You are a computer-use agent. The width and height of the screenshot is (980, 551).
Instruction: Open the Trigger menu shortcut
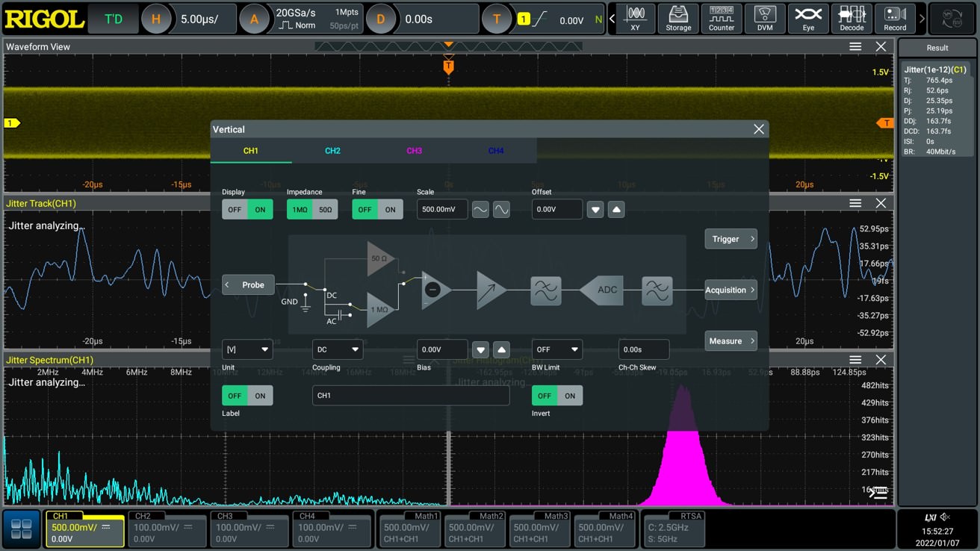coord(731,239)
